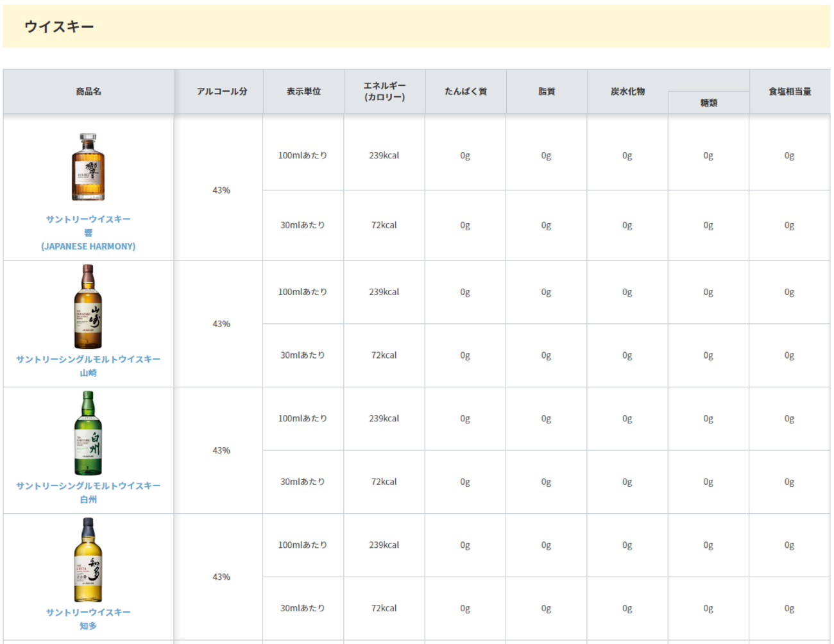
Task: Click 山崎 100ml 炭水化物 value 0g
Action: [x=627, y=292]
